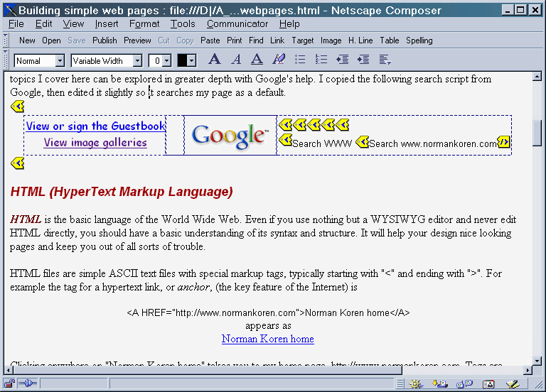546x392 pixels.
Task: Click the increase indent icon
Action: pos(363,60)
